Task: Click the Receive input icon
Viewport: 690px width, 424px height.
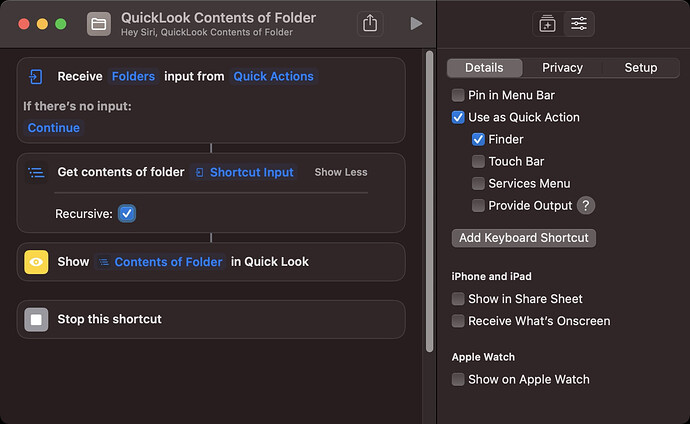Action: tap(36, 77)
